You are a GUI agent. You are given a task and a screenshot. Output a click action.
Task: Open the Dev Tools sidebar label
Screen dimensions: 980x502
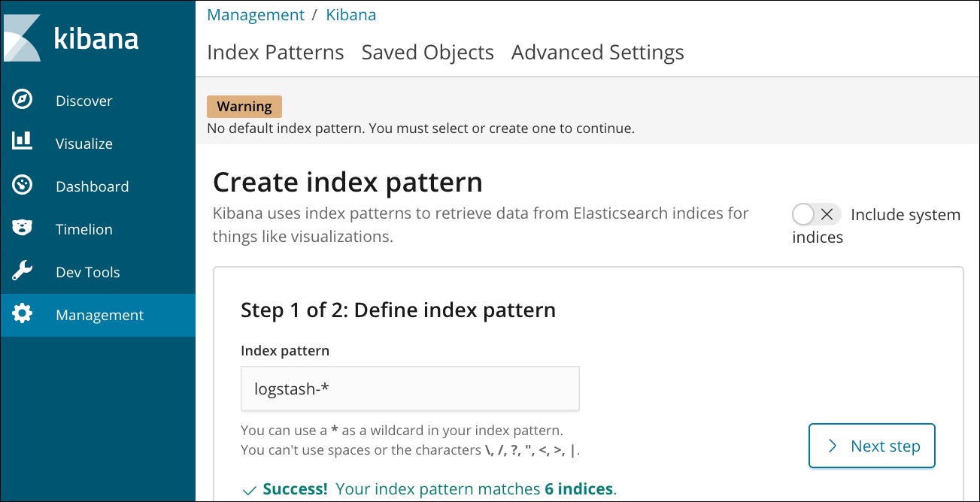87,272
